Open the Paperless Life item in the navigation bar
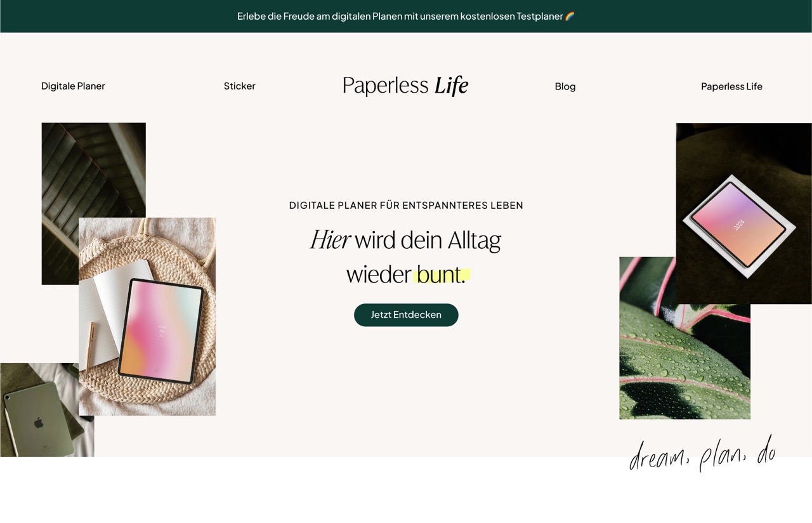 pyautogui.click(x=731, y=86)
